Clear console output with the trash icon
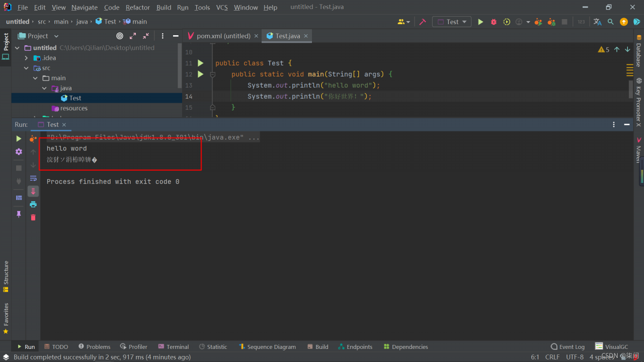Image resolution: width=644 pixels, height=362 pixels. click(x=33, y=218)
